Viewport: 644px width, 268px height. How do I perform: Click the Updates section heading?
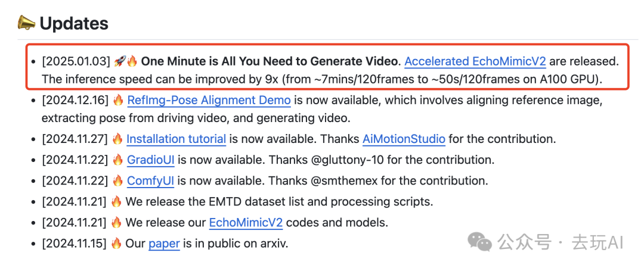click(x=74, y=23)
